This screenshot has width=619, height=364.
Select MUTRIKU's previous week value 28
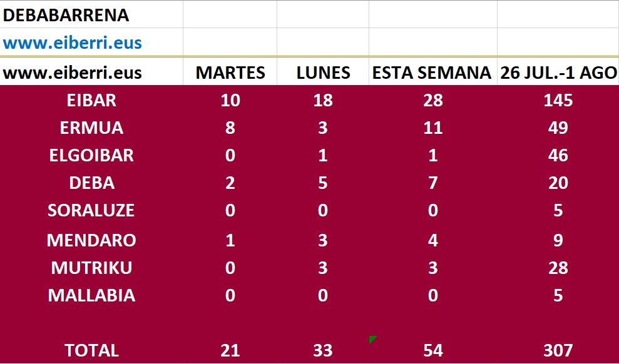pyautogui.click(x=558, y=268)
